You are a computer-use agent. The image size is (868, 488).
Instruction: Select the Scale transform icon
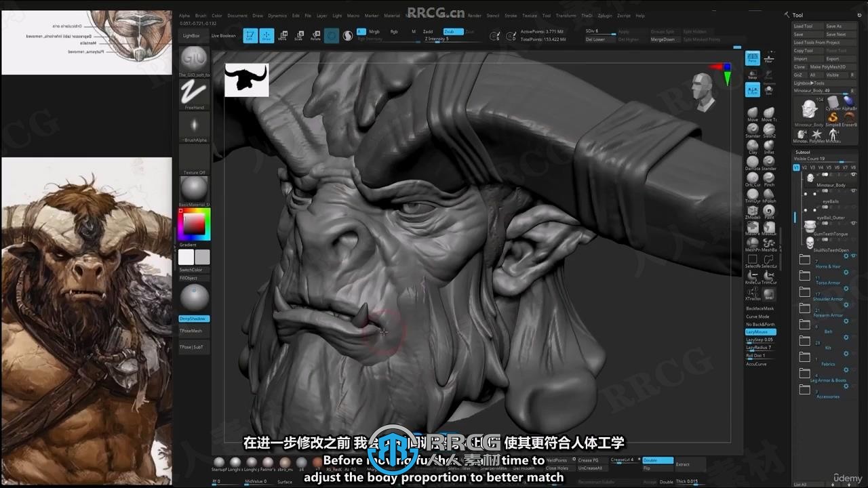(298, 35)
